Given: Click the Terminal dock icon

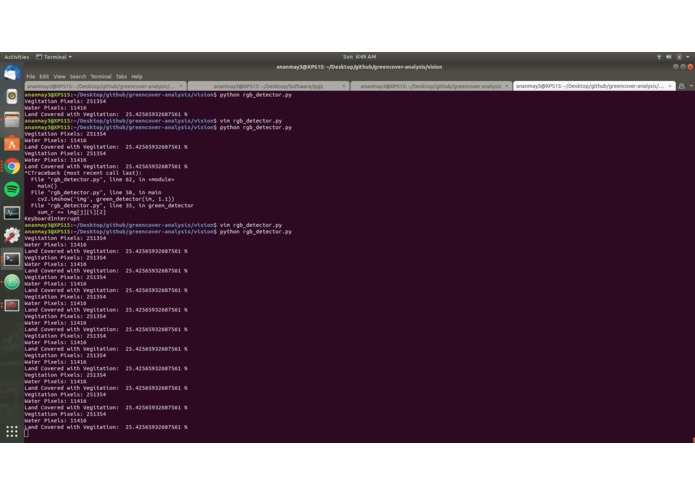Looking at the screenshot, I should tap(12, 259).
